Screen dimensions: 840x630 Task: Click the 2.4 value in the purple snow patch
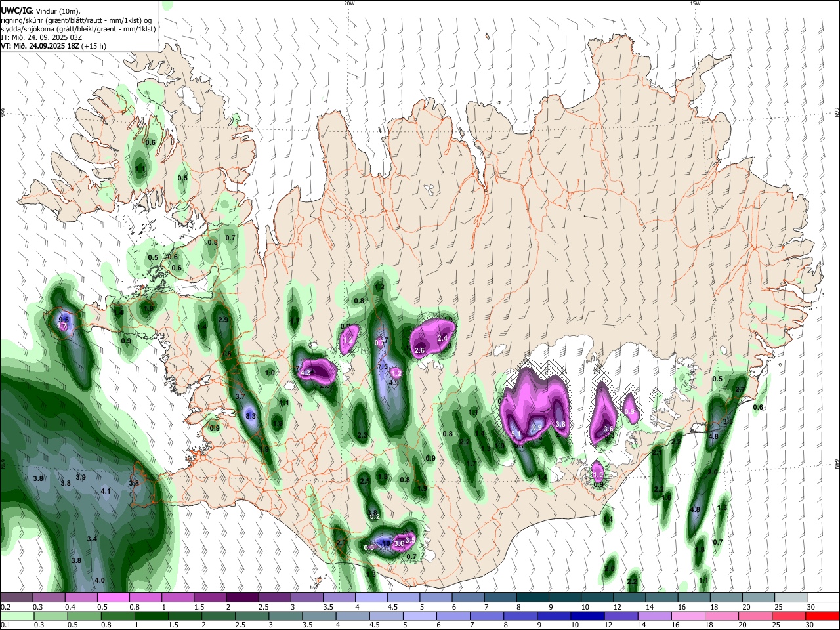[442, 338]
